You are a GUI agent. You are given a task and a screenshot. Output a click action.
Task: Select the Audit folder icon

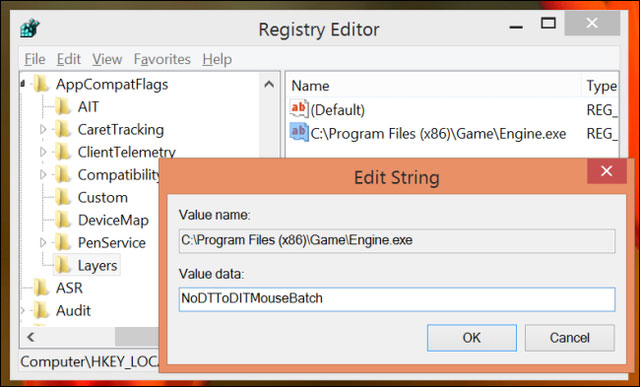click(41, 311)
